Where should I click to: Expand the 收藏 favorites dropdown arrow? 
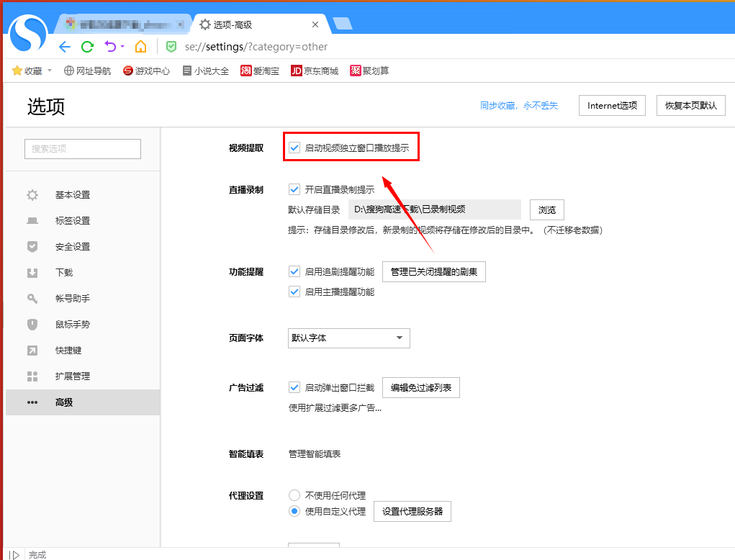(x=50, y=71)
